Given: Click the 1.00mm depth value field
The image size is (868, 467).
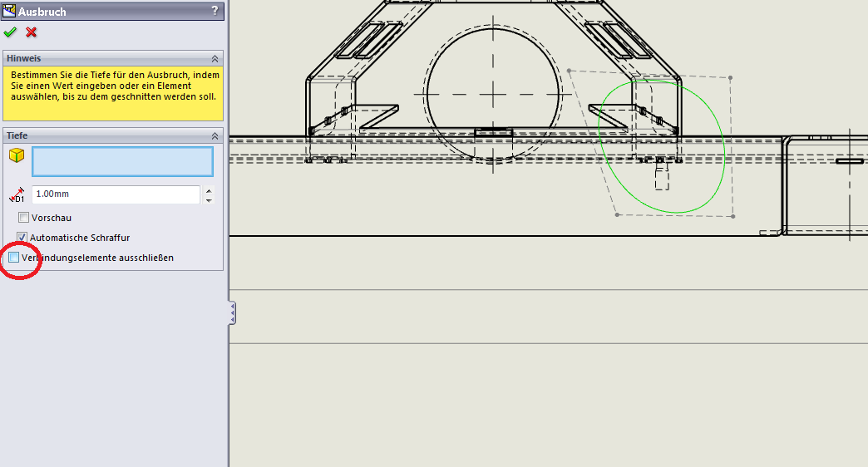Looking at the screenshot, I should (x=116, y=194).
